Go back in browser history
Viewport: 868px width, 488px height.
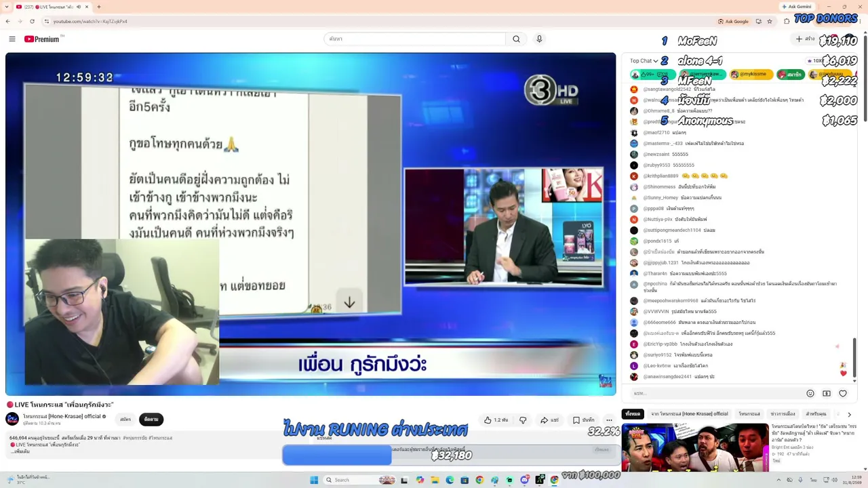pyautogui.click(x=7, y=21)
